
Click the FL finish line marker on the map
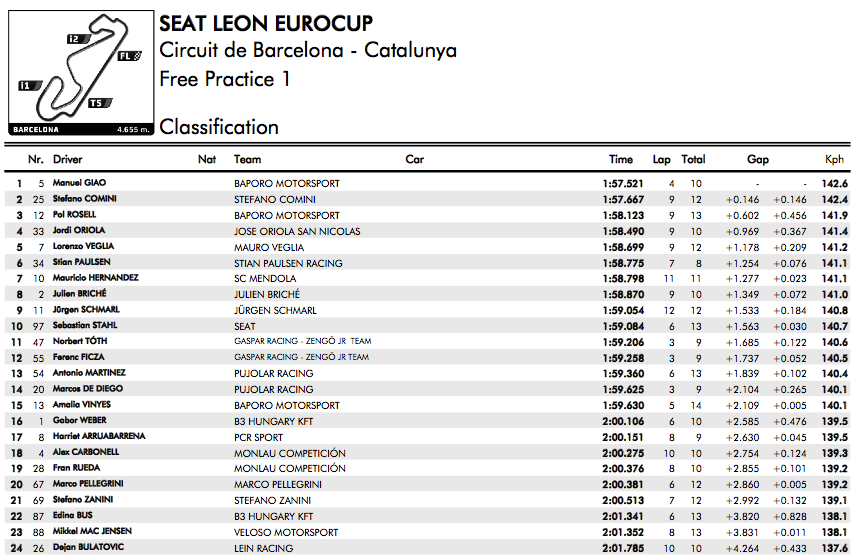[130, 56]
